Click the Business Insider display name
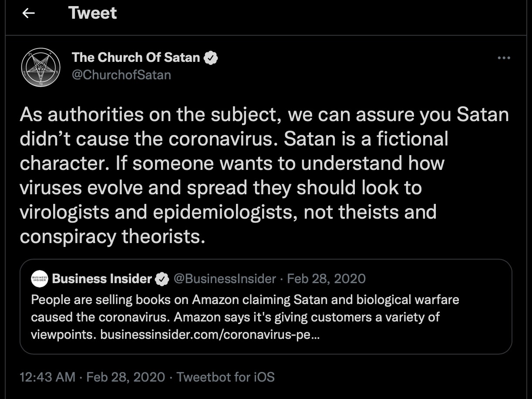 click(x=102, y=279)
